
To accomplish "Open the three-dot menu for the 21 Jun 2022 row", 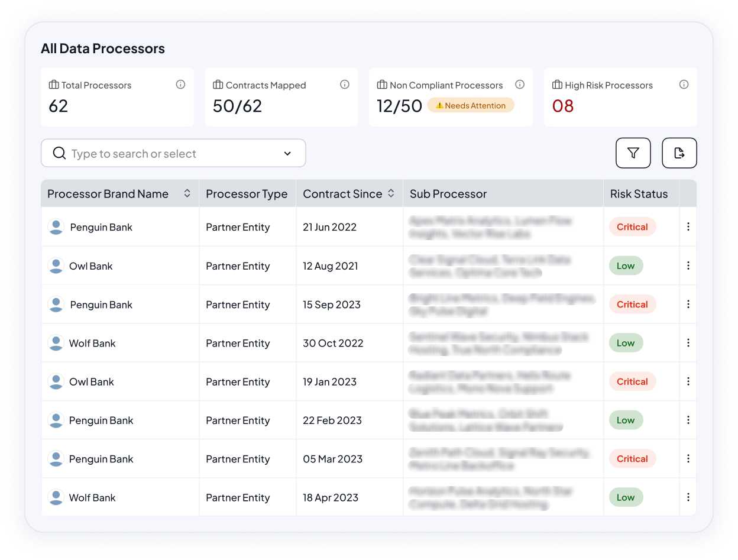I will tap(688, 226).
